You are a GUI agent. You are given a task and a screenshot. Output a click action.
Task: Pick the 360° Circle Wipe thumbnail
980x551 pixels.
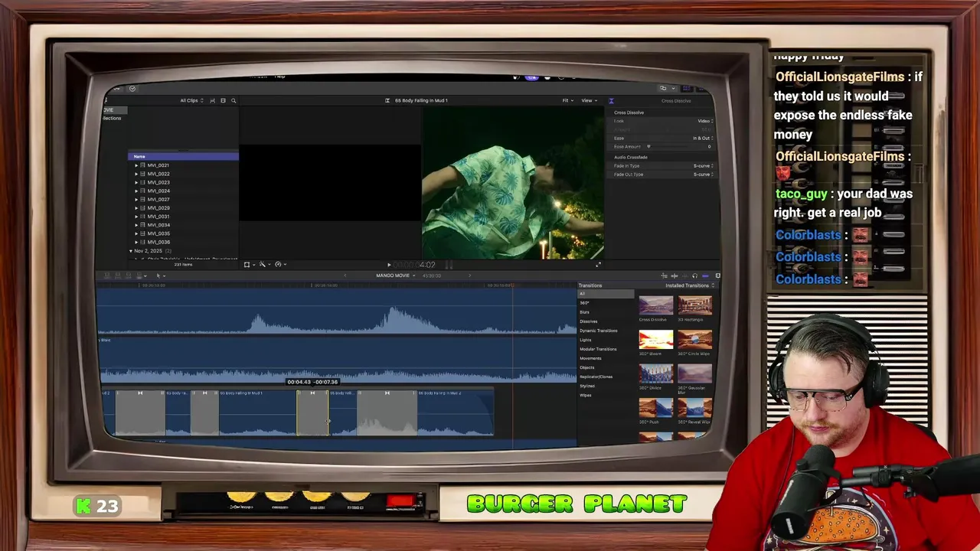tap(694, 340)
